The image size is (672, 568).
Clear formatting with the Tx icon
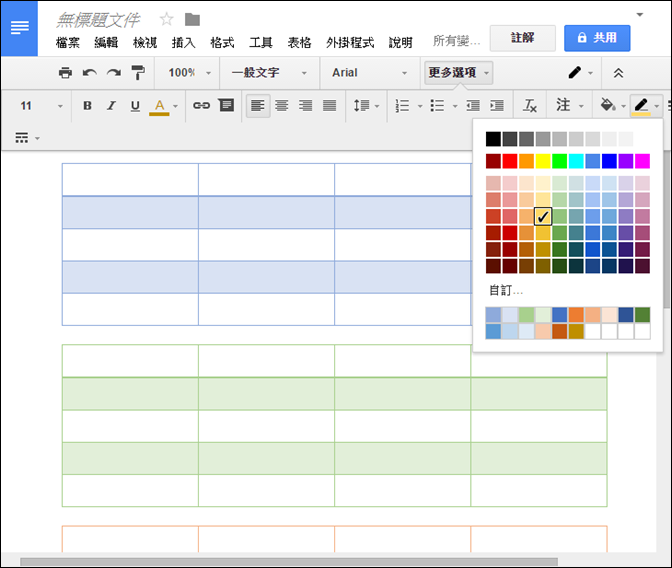pyautogui.click(x=530, y=105)
